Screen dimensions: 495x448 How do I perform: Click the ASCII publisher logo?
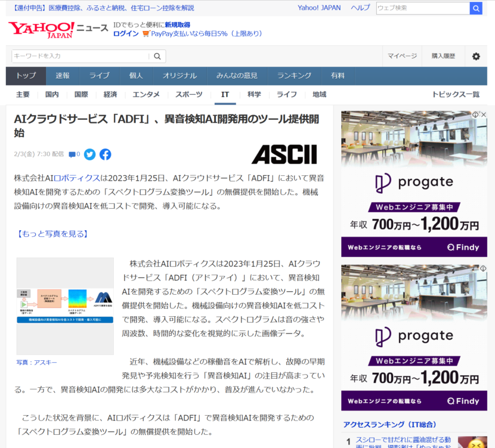pyautogui.click(x=284, y=155)
